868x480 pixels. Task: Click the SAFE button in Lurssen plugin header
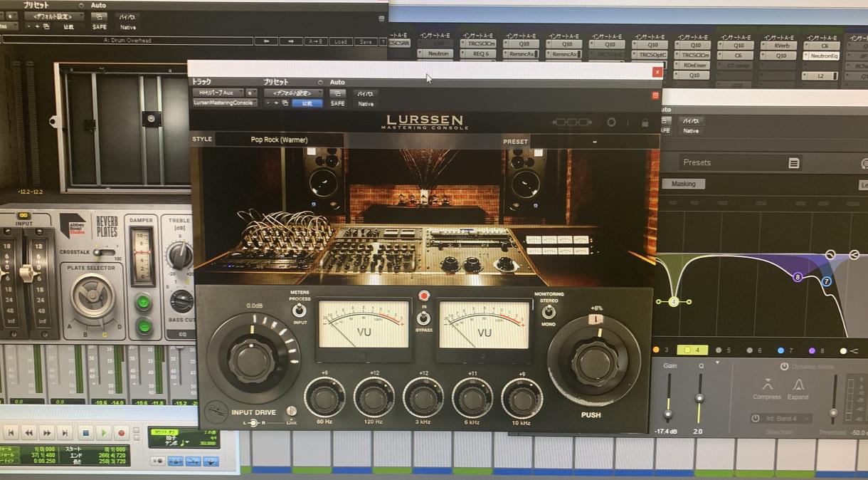tap(337, 104)
